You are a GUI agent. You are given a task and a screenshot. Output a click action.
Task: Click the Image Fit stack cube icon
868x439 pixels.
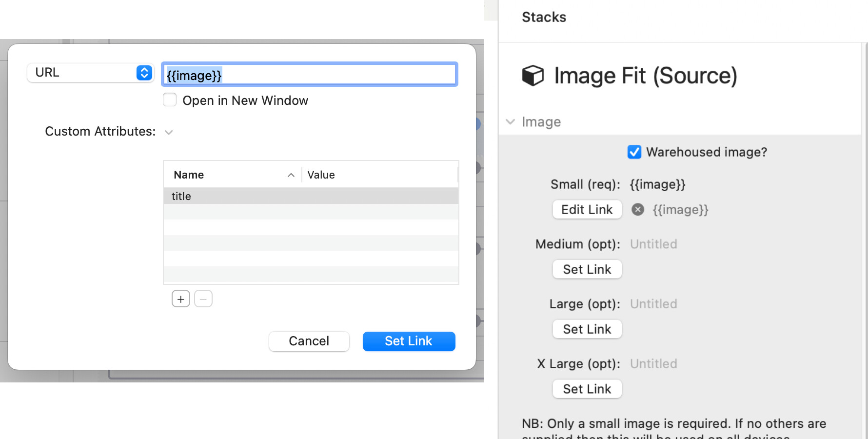(533, 76)
